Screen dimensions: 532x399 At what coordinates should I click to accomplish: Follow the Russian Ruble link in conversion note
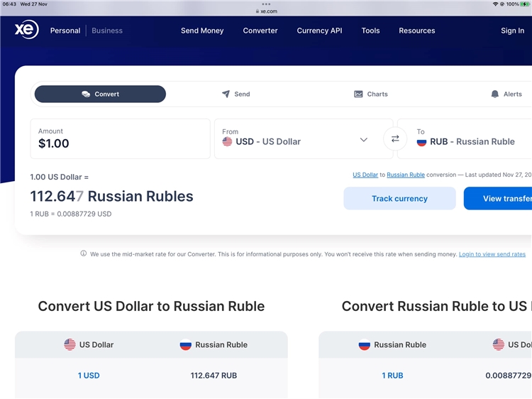[x=406, y=175]
